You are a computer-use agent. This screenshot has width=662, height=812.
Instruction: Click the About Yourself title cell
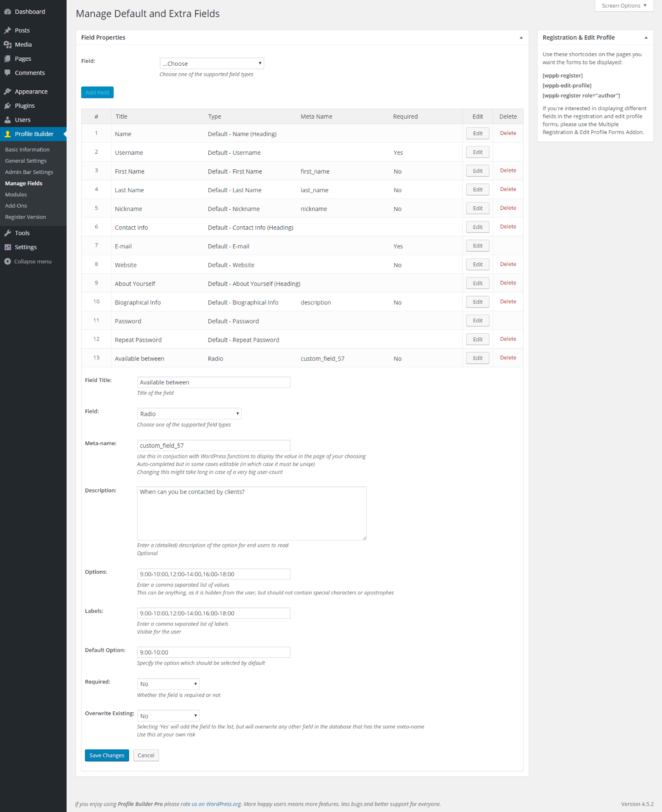coord(135,284)
